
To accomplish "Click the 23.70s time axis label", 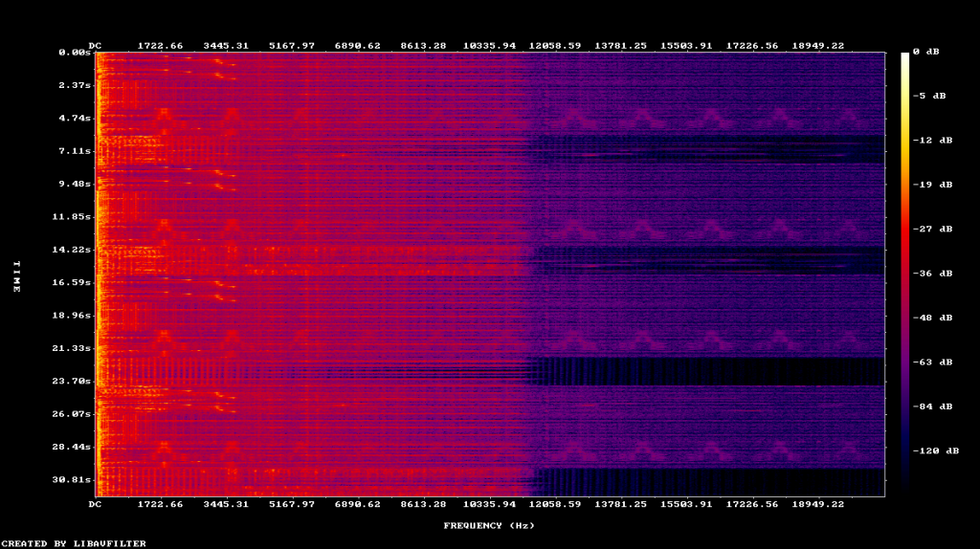I will (x=71, y=381).
